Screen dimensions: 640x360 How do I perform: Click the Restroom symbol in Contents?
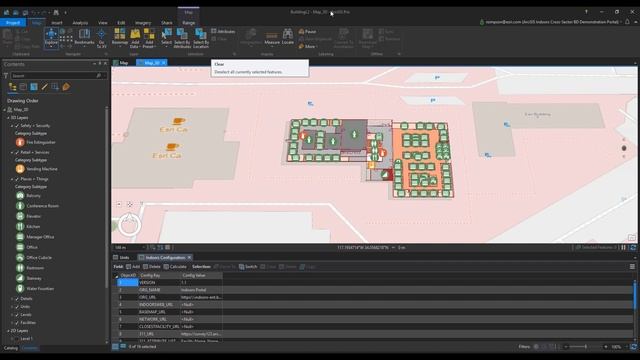20,268
